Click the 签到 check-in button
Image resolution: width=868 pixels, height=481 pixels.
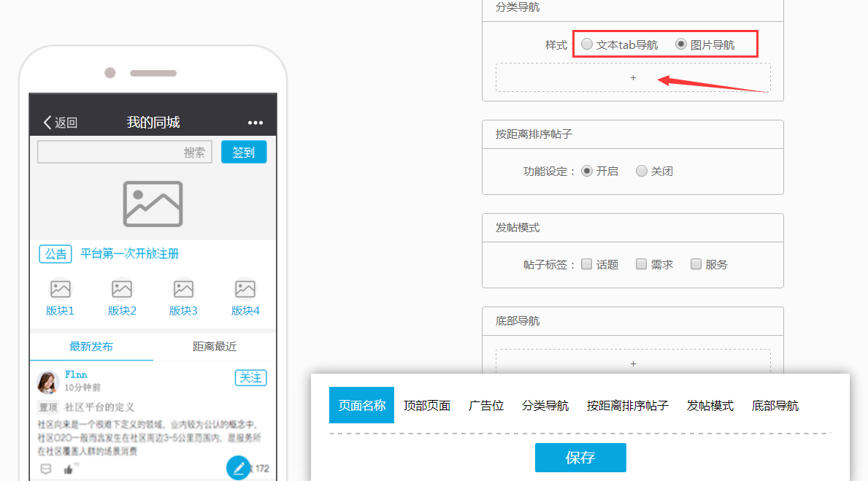(x=244, y=153)
